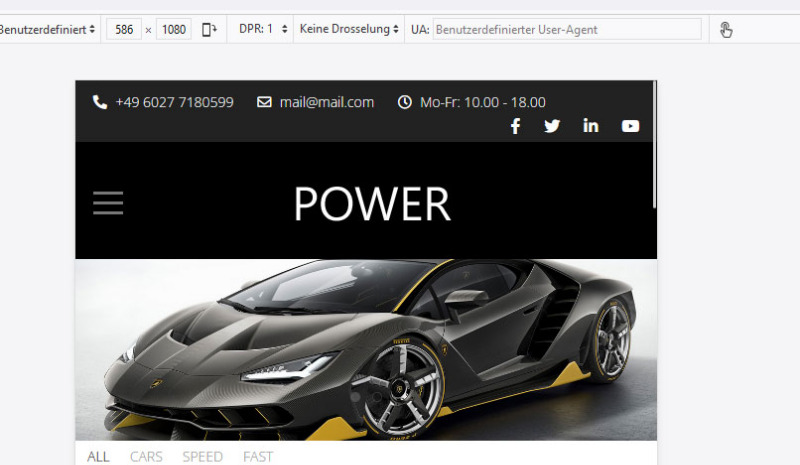The image size is (800, 465).
Task: Click the Lamborghini car image
Action: pos(366,350)
